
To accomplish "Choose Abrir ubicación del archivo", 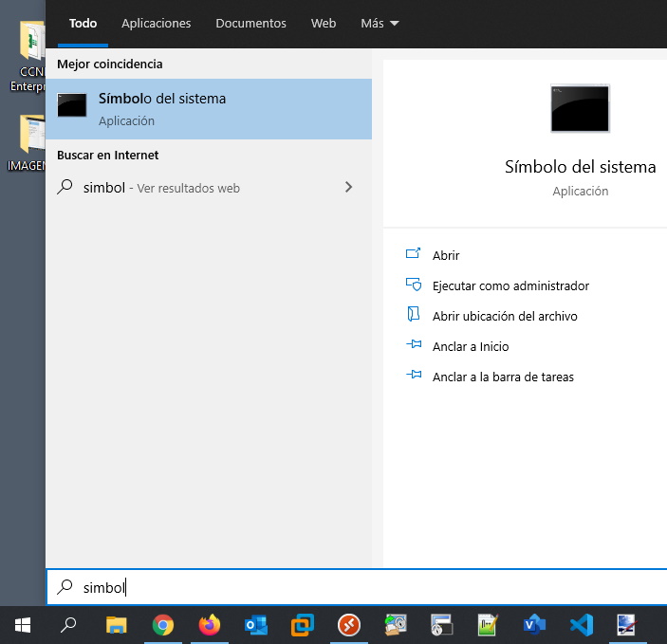I will [x=504, y=316].
